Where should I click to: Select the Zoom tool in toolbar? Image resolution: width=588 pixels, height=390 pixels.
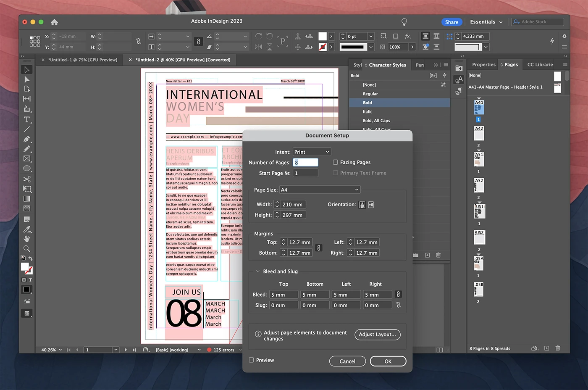pos(27,249)
